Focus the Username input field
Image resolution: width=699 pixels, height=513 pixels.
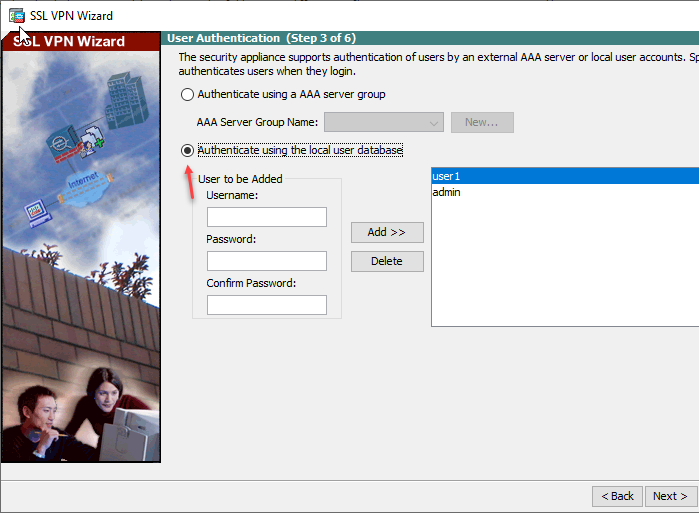(266, 217)
